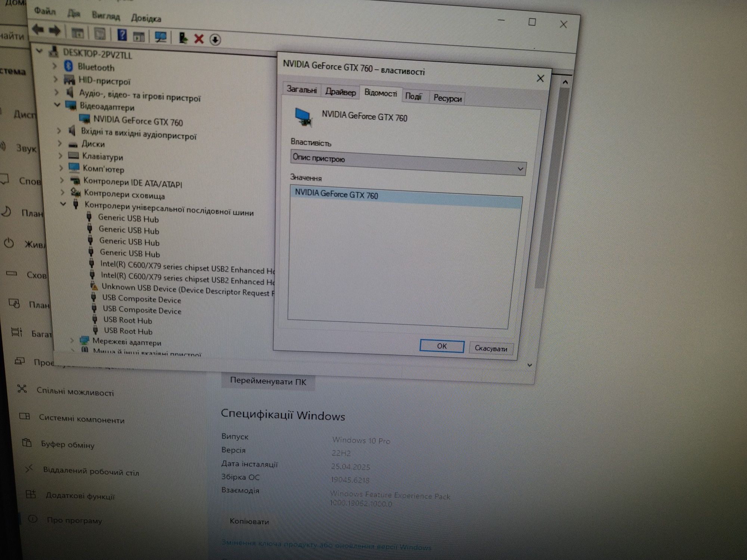Click the red X uninstall device icon

tap(199, 39)
